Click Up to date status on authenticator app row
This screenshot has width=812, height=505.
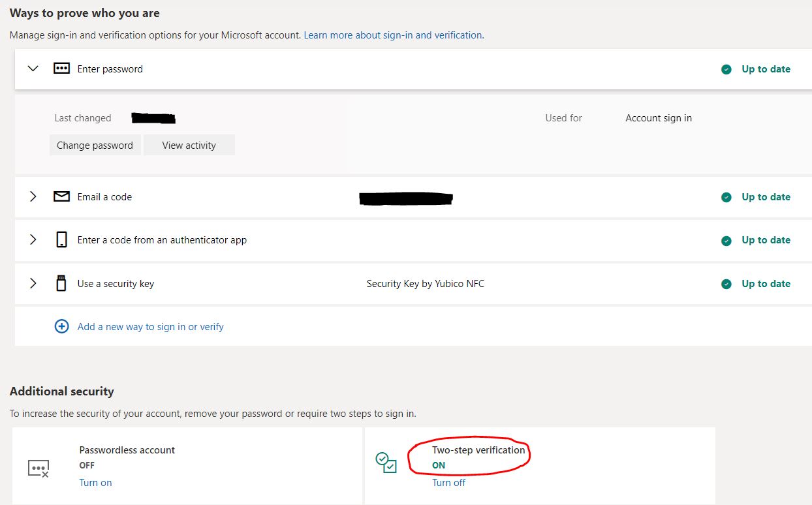[766, 240]
